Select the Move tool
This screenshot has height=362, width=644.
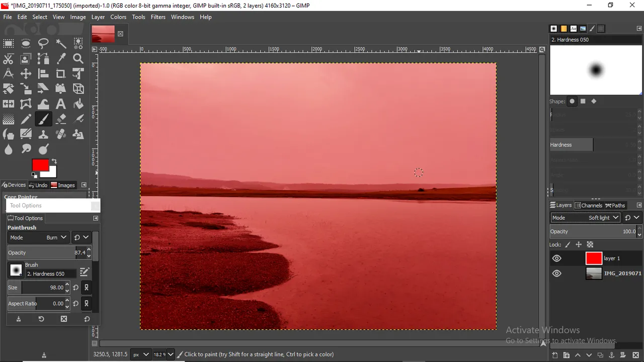(x=26, y=73)
